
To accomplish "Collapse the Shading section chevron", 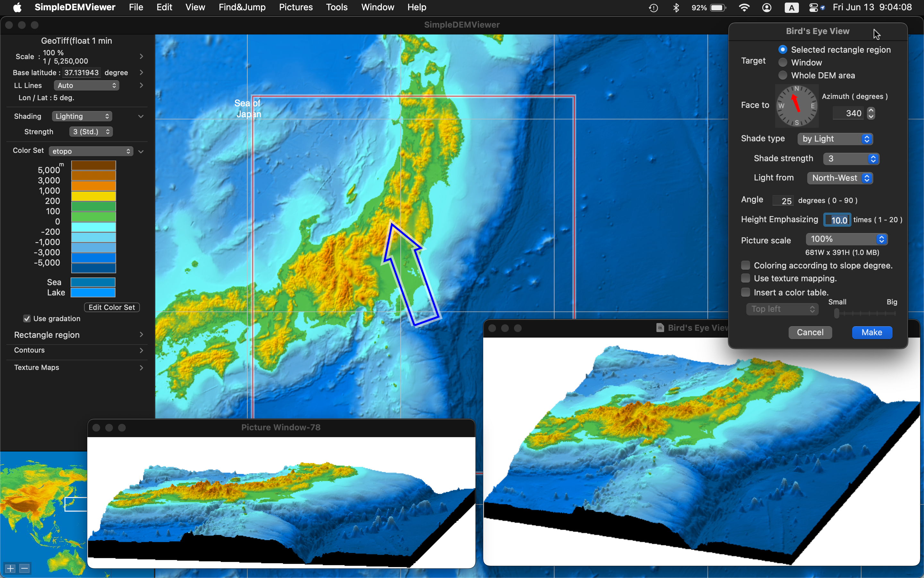I will tap(141, 116).
